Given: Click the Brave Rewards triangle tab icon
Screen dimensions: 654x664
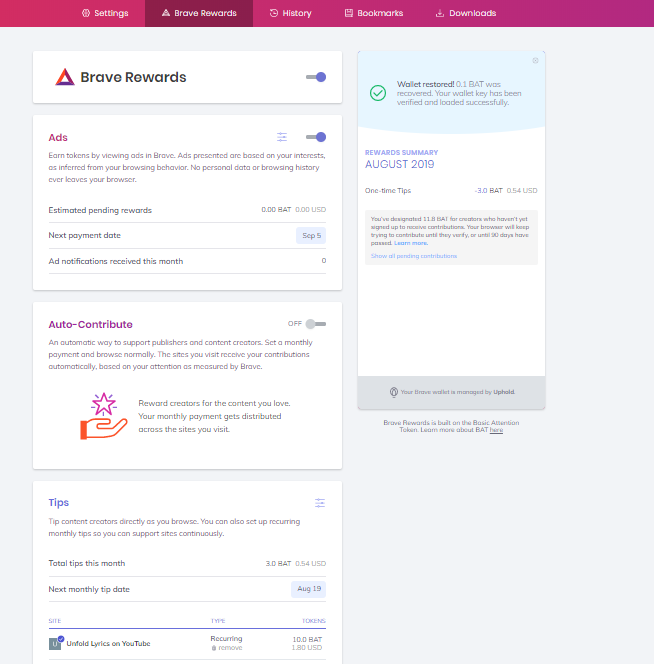Looking at the screenshot, I should 166,13.
